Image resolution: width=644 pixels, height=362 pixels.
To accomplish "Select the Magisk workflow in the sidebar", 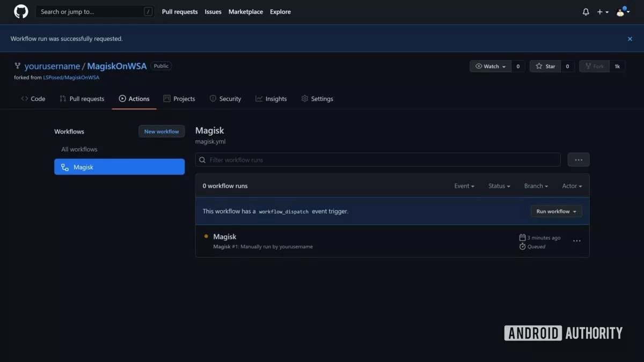I will [119, 167].
